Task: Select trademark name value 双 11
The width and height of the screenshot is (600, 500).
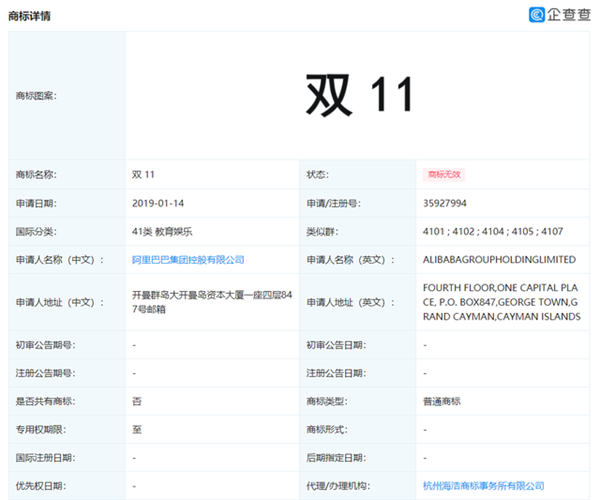Action: [x=143, y=175]
